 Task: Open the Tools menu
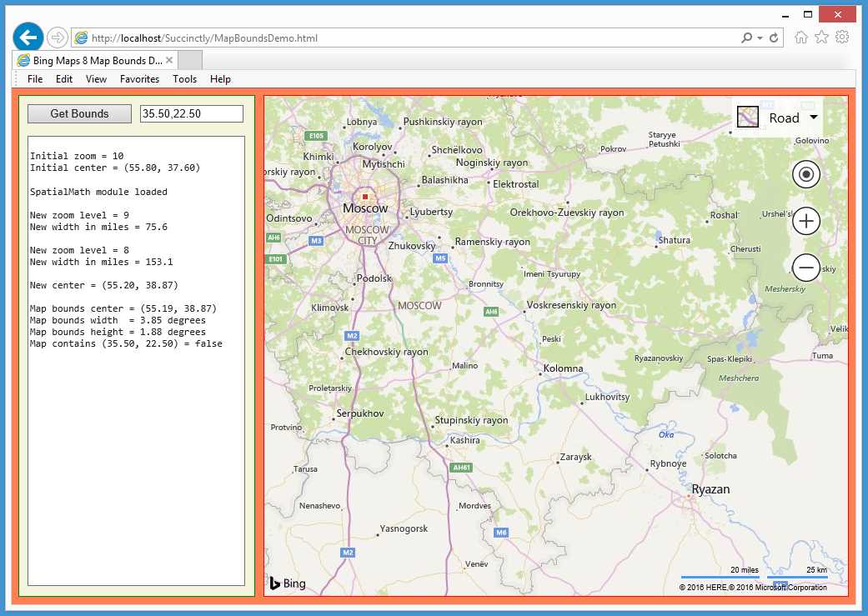click(184, 79)
